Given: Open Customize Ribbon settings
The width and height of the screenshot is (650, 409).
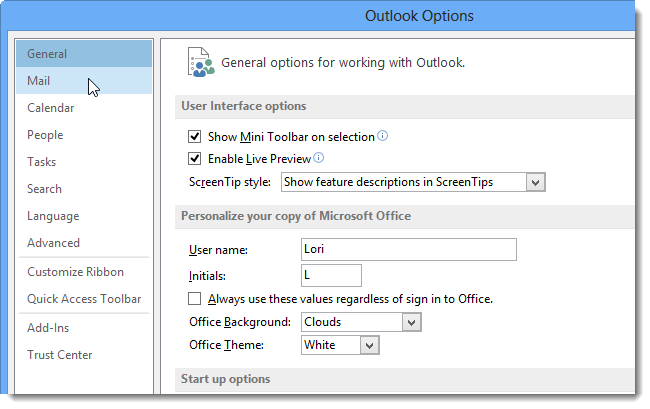Looking at the screenshot, I should pos(84,272).
